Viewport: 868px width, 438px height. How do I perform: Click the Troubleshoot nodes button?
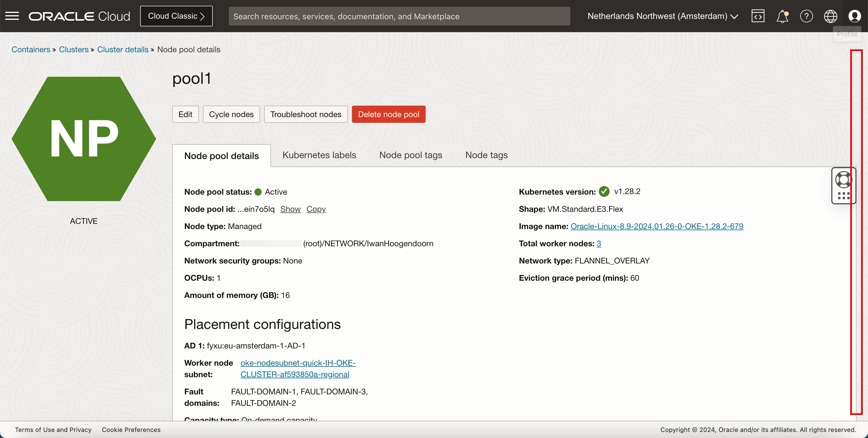[306, 114]
